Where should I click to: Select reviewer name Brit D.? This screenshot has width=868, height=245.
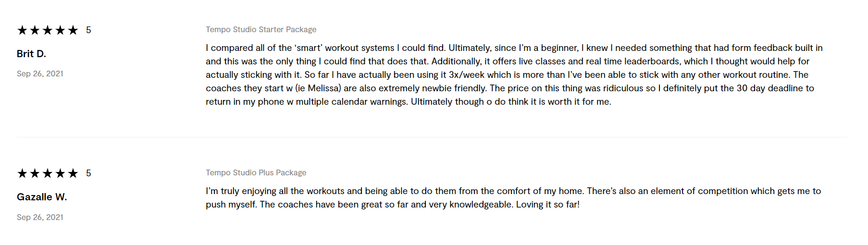tap(31, 54)
